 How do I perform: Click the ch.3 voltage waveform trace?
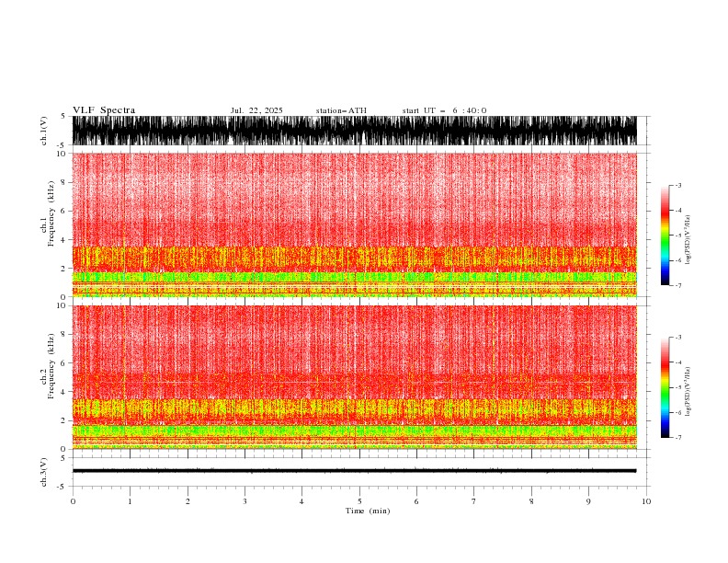[x=354, y=471]
